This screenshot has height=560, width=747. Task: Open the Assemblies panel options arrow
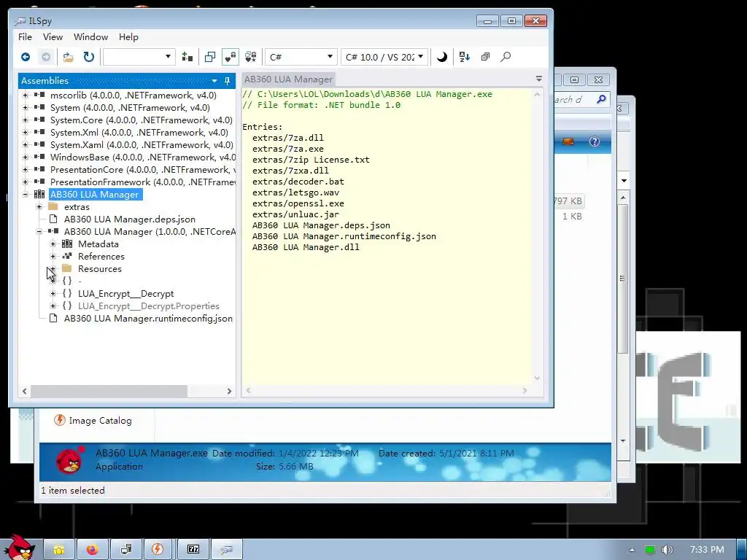click(214, 81)
